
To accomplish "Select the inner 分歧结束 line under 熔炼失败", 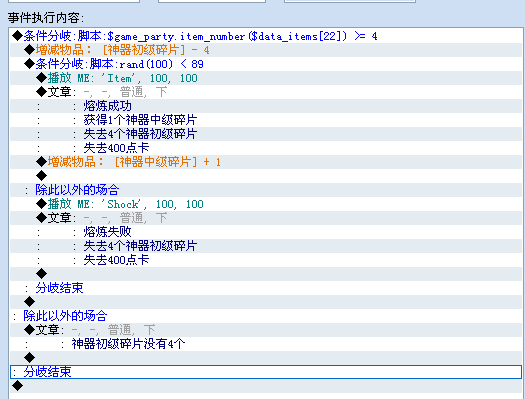I will (x=266, y=288).
